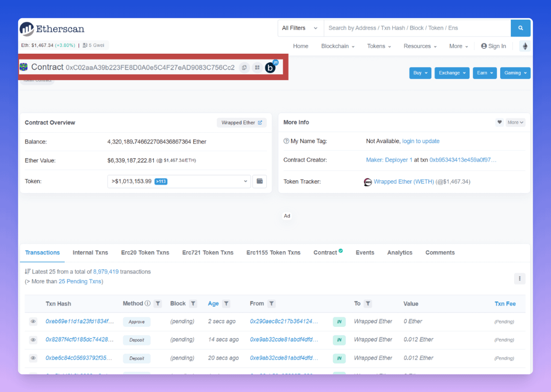Toggle the Age column time format
This screenshot has width=551, height=392.
click(213, 304)
